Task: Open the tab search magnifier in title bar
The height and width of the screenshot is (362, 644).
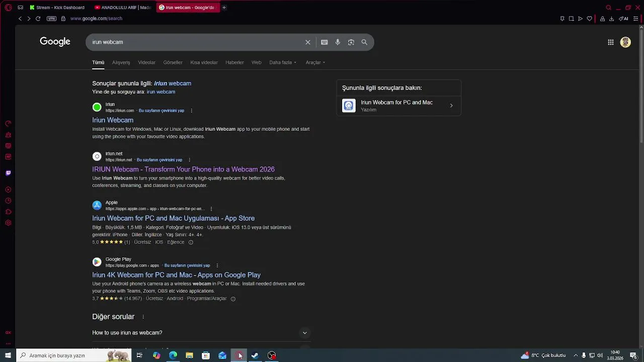Action: tap(608, 8)
